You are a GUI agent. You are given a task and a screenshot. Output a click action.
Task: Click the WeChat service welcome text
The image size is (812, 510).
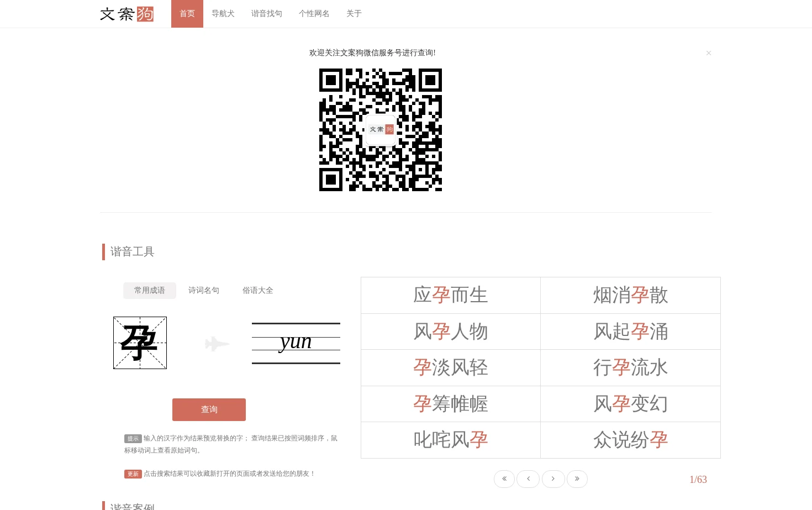(372, 53)
